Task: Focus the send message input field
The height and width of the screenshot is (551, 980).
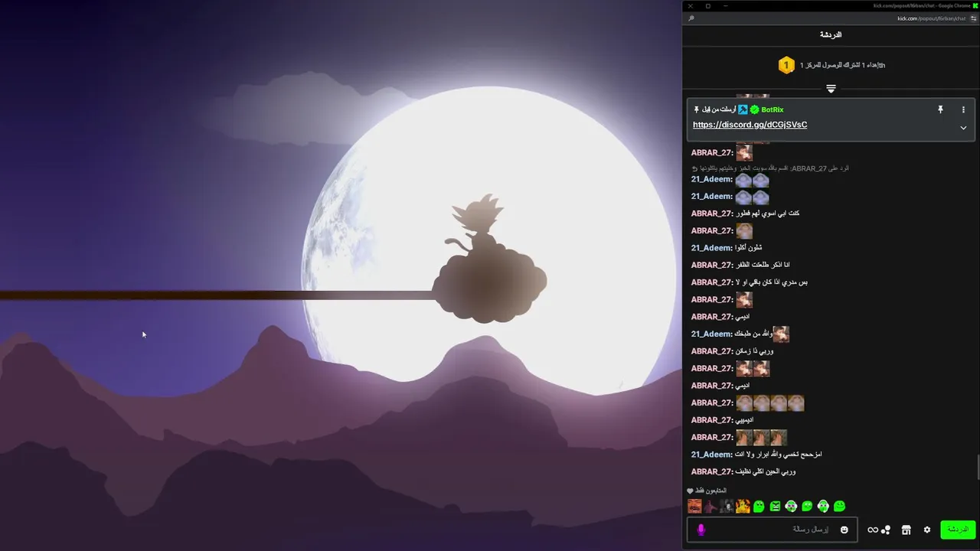Action: point(772,530)
